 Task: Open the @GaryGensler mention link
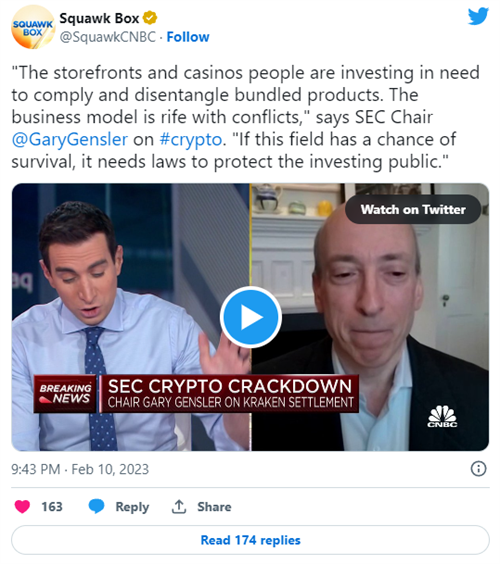(x=69, y=139)
